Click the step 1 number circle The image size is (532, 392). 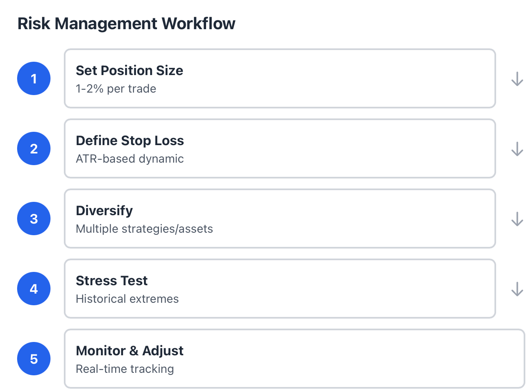[x=34, y=78]
